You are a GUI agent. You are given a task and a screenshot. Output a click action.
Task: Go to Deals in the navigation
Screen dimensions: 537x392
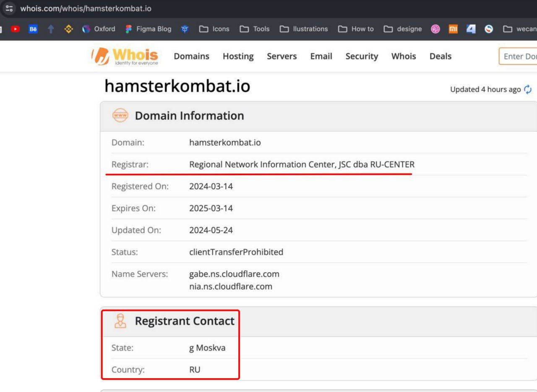point(440,56)
